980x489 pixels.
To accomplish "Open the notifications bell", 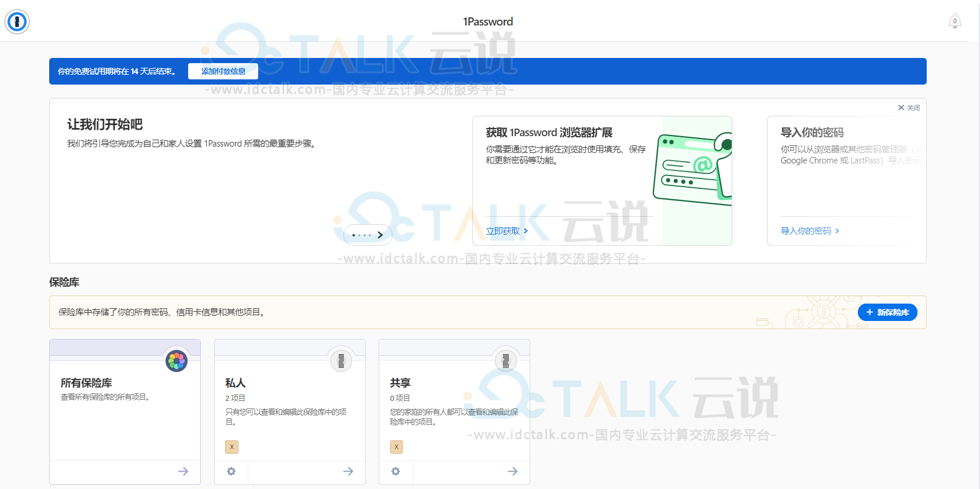I will pyautogui.click(x=955, y=21).
